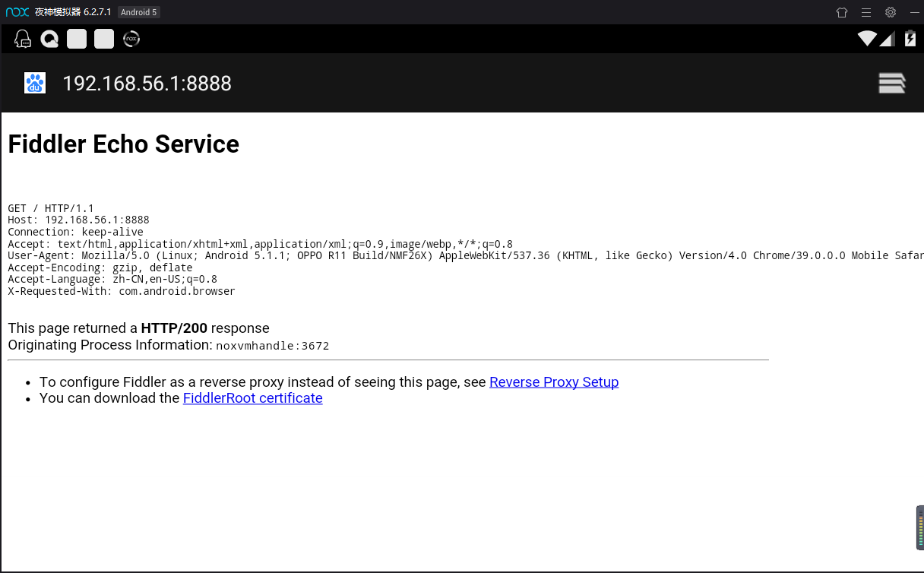The height and width of the screenshot is (573, 924).
Task: Click the User-Agent header line
Action: tap(465, 255)
